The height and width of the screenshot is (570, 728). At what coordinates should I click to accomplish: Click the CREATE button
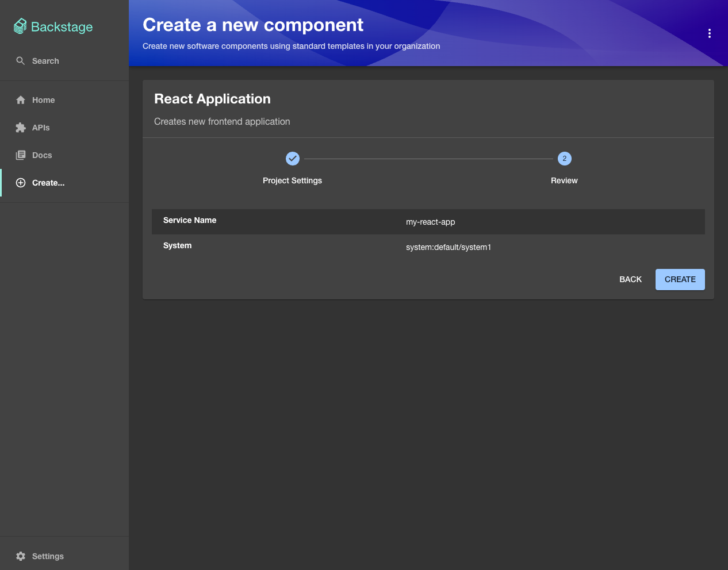pos(680,279)
